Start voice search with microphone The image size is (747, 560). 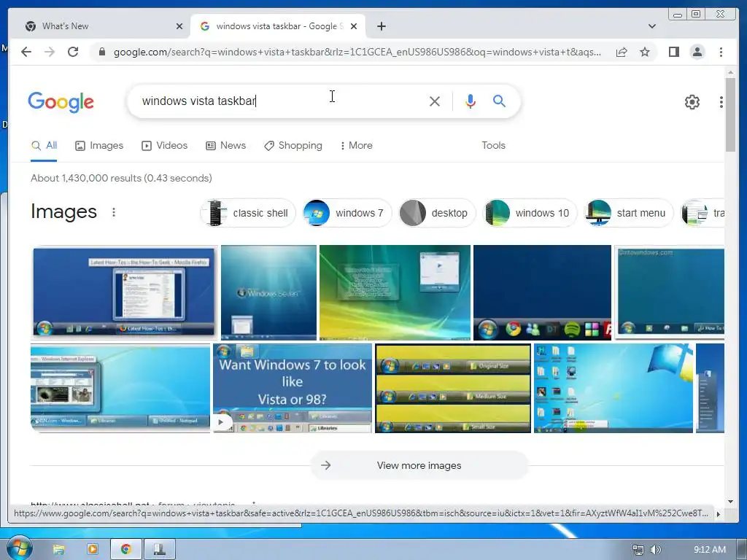click(471, 101)
